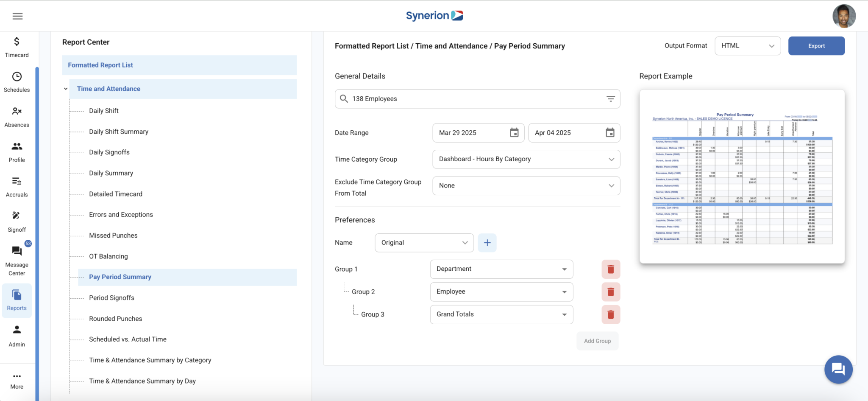This screenshot has width=868, height=401.
Task: Open the chat support bubble
Action: point(838,369)
